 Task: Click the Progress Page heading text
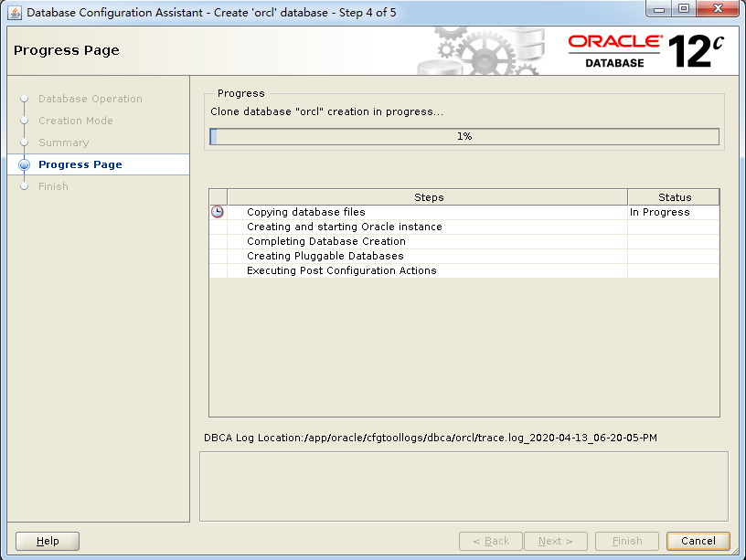coord(67,50)
